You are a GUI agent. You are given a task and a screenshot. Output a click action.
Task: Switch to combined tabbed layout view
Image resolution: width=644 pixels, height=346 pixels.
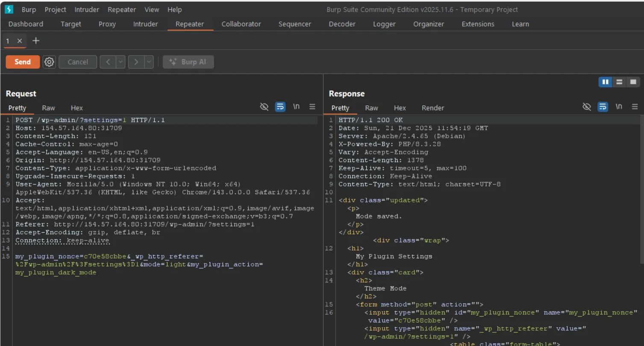tap(633, 82)
